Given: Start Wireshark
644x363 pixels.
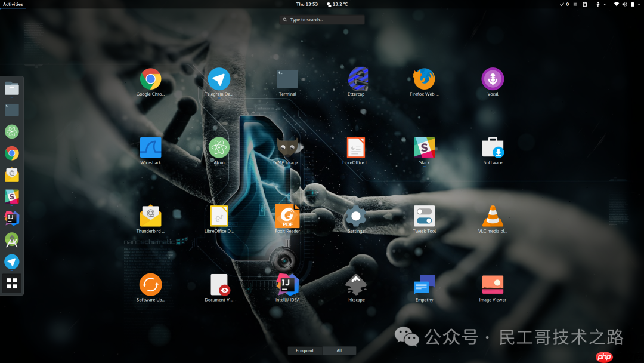Looking at the screenshot, I should pyautogui.click(x=150, y=147).
